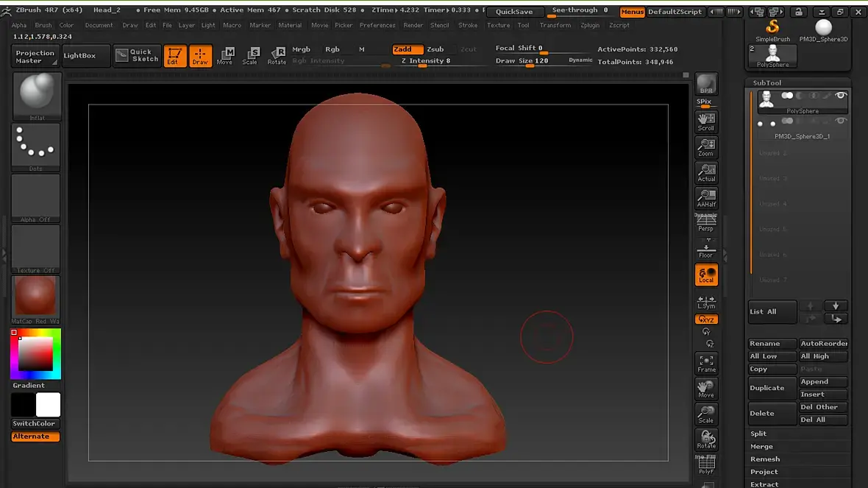The height and width of the screenshot is (488, 868).
Task: Hide PM3D_Sphere3D_1 subtool with eye icon
Action: [x=841, y=121]
